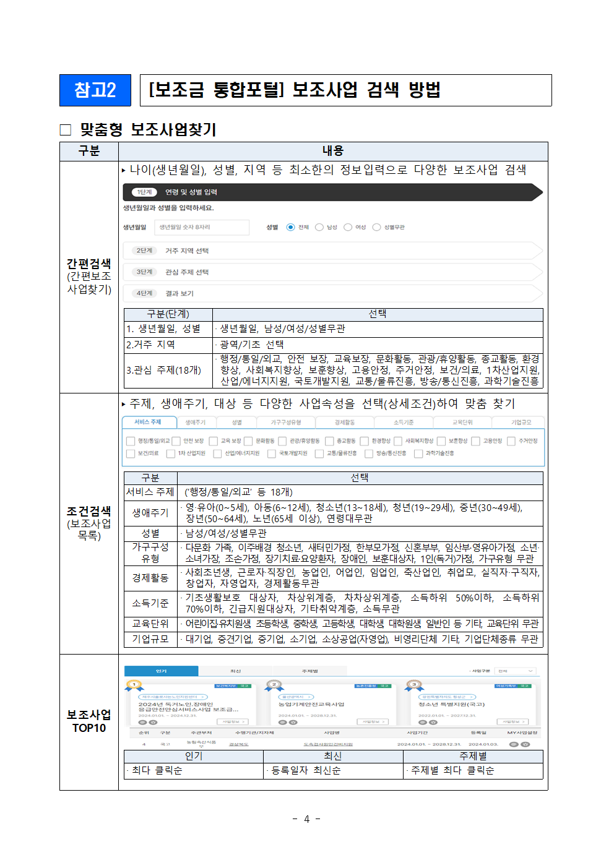Expand step 2 거주 지역 선택

coord(333,251)
